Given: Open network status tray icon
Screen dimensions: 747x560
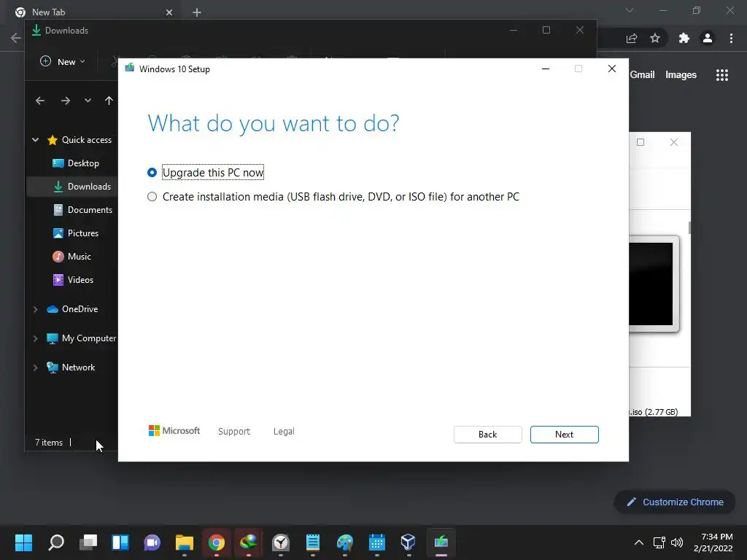Looking at the screenshot, I should [x=659, y=542].
